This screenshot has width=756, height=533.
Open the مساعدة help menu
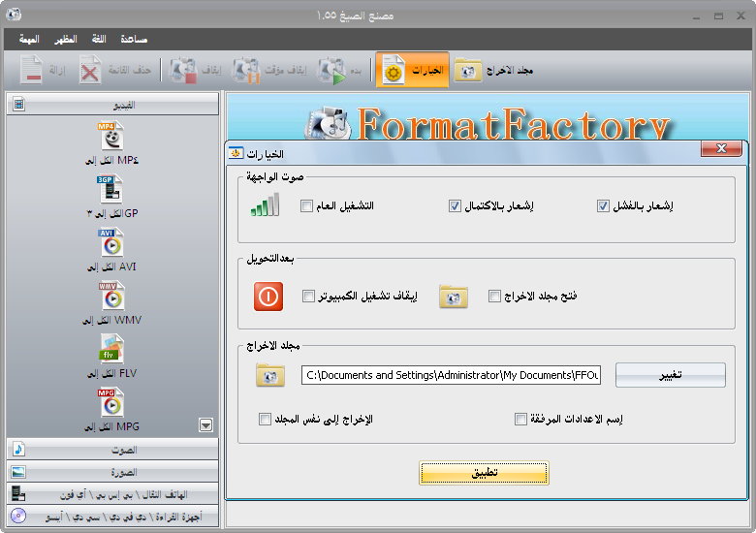[134, 39]
